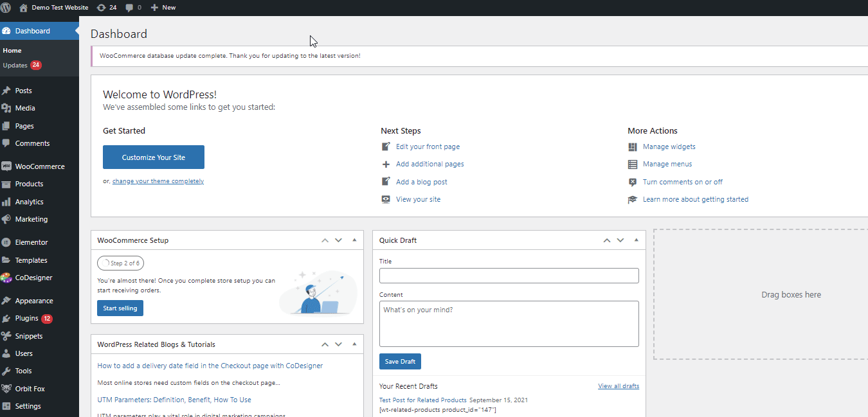Open the Edit your front page link
This screenshot has width=868, height=417.
coord(428,146)
